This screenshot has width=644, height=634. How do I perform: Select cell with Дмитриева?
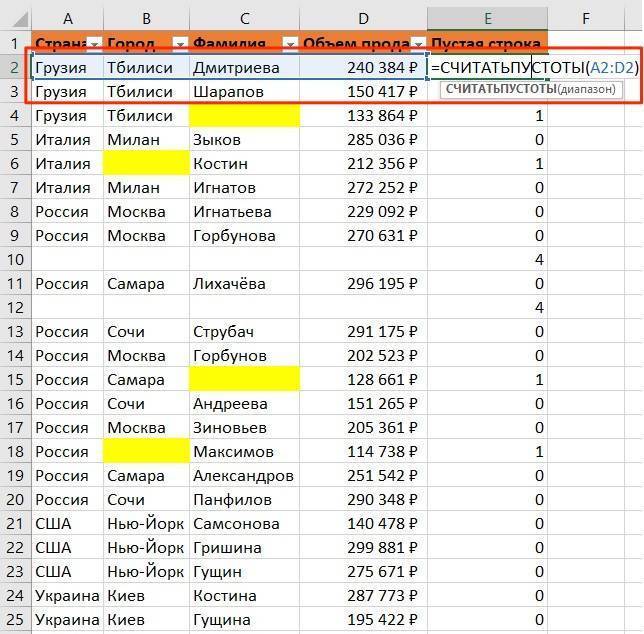point(244,67)
